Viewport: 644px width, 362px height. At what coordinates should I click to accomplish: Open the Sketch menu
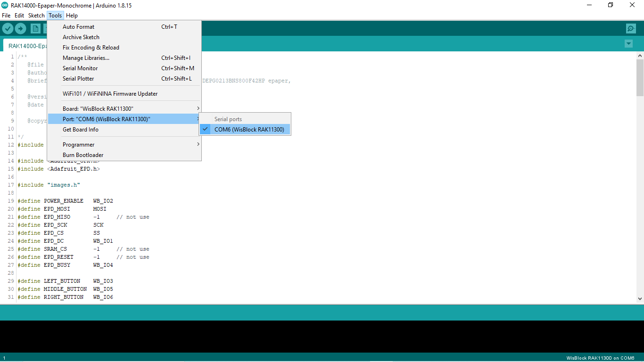(x=36, y=16)
